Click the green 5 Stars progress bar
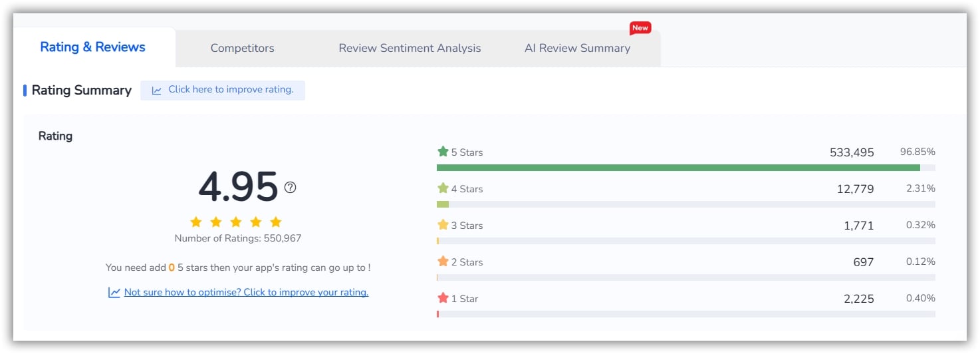This screenshot has height=354, width=980. pos(678,168)
